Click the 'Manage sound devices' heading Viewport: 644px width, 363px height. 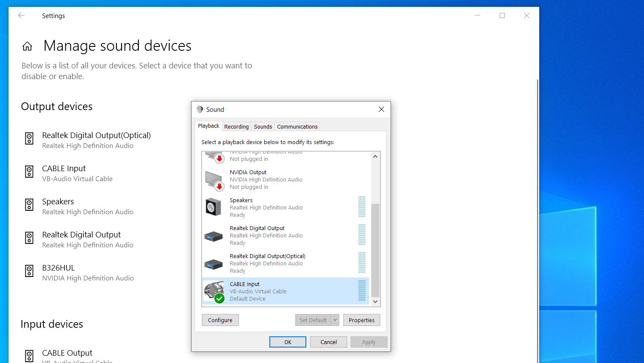tap(117, 46)
